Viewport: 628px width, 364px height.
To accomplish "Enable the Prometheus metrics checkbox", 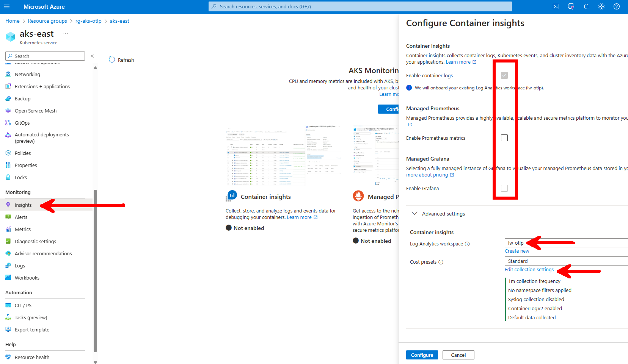I will pyautogui.click(x=504, y=138).
